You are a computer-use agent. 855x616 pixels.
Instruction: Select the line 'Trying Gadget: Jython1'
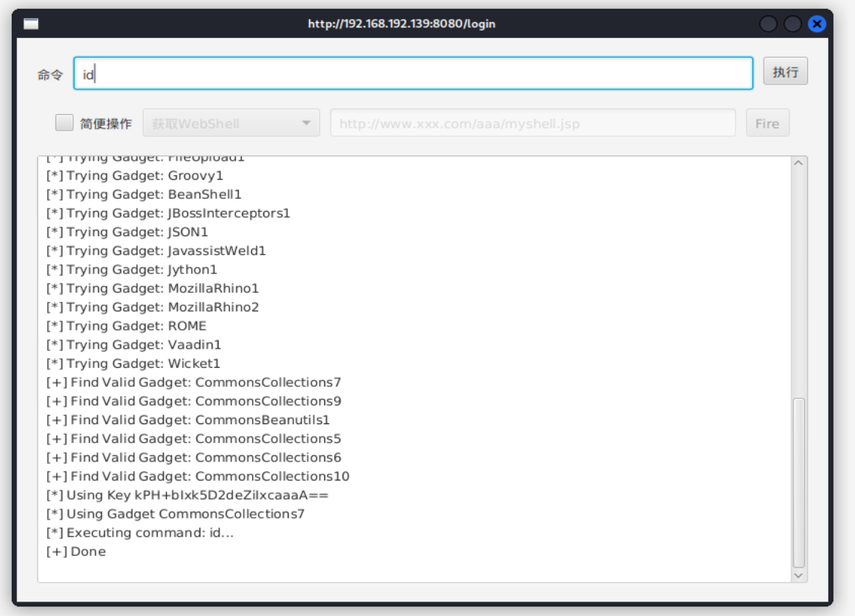coord(132,270)
